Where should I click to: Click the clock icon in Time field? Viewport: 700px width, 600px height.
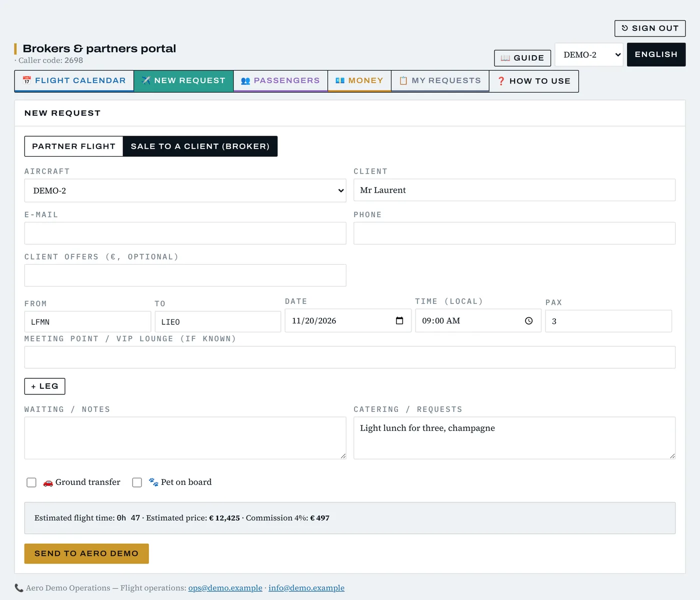[529, 321]
